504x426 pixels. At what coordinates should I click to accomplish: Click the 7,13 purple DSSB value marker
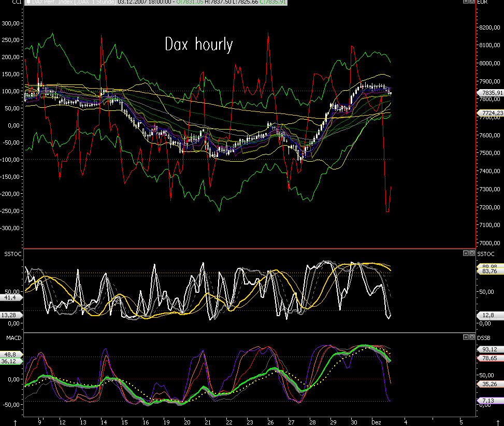[491, 401]
